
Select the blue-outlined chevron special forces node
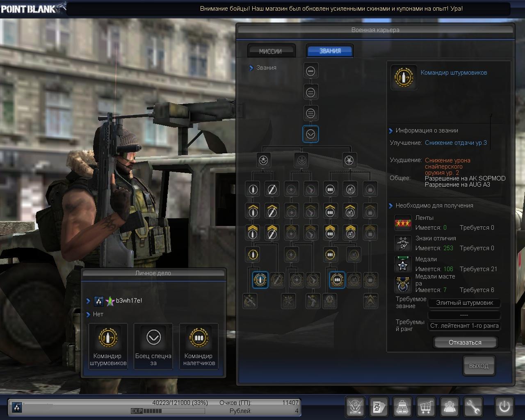(310, 134)
